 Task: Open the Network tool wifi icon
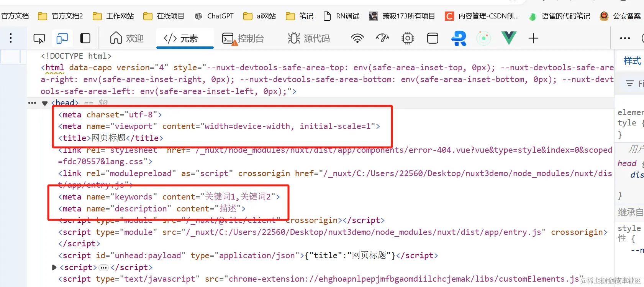click(x=357, y=38)
